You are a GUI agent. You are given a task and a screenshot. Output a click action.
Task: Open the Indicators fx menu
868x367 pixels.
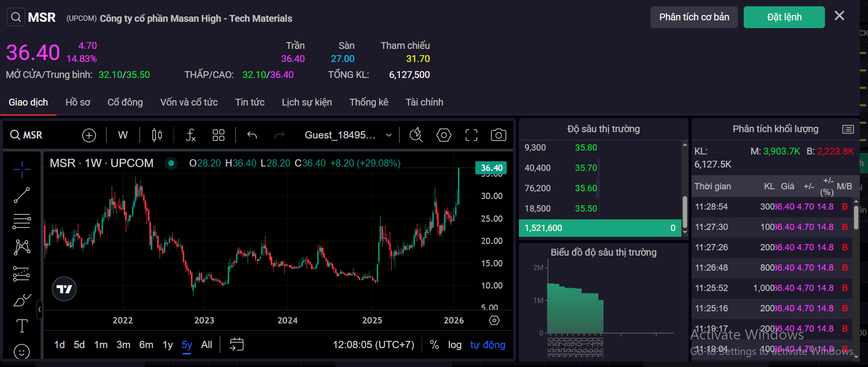191,135
